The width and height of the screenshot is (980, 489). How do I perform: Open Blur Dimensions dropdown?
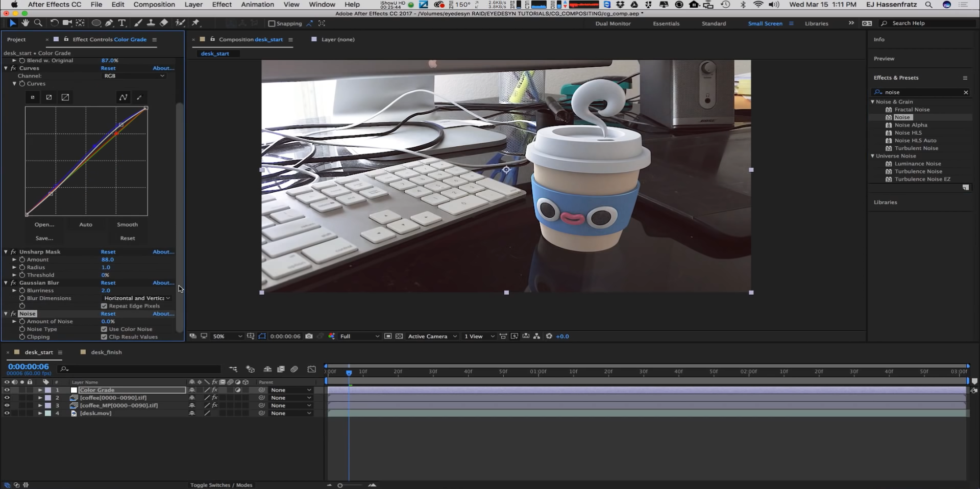[137, 298]
